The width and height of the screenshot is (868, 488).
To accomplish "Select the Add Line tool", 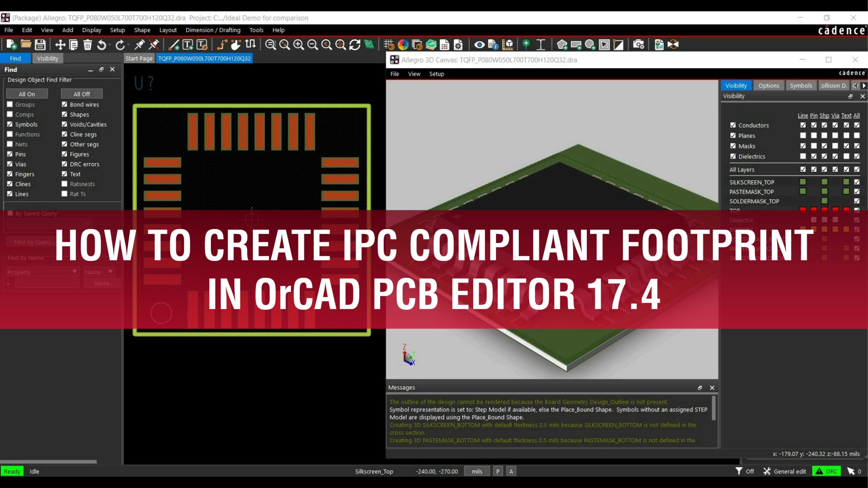I will click(174, 44).
